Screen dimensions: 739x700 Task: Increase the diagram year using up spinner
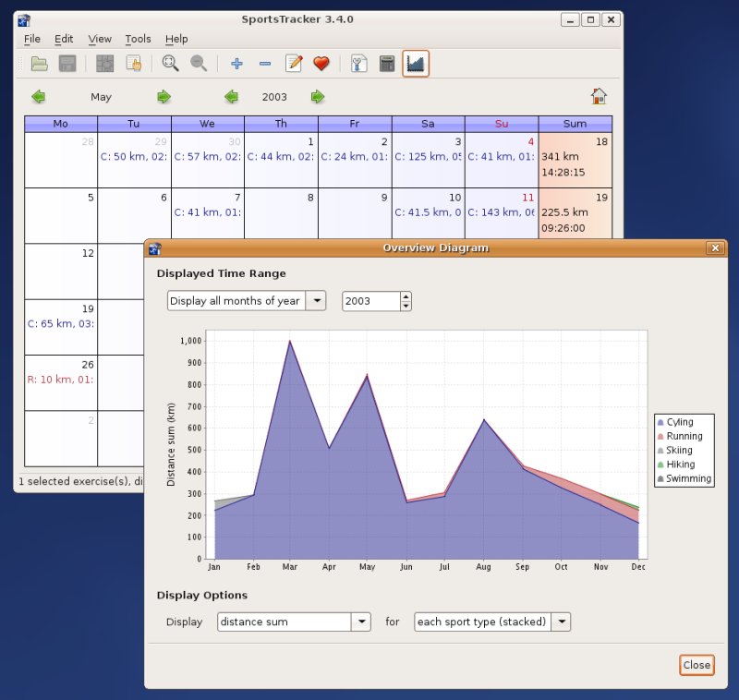point(406,296)
